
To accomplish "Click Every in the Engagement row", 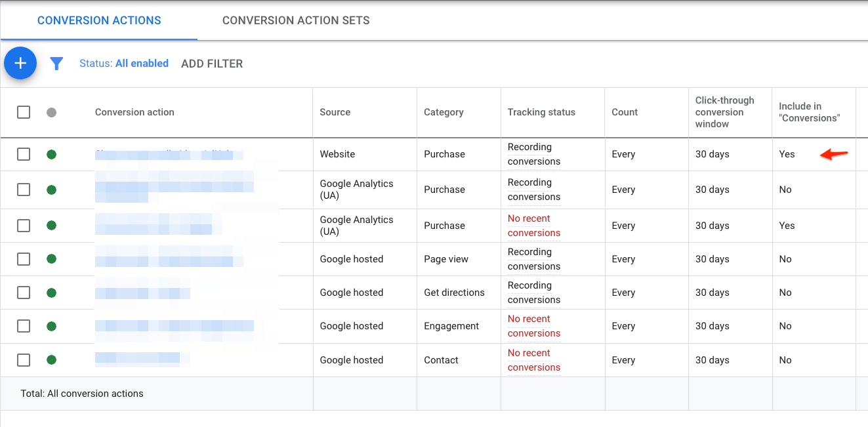I will (623, 326).
